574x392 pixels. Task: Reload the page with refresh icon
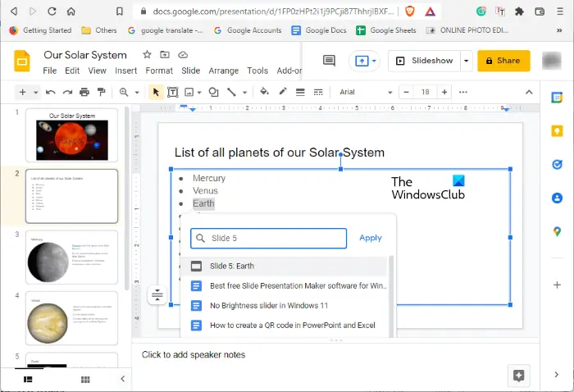tap(52, 11)
